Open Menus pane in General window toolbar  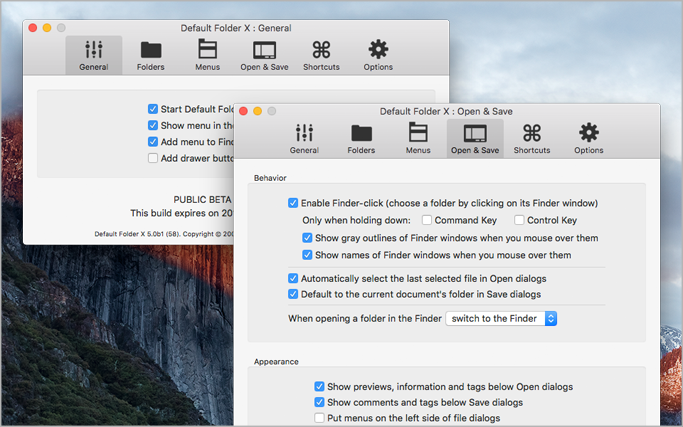pos(207,55)
